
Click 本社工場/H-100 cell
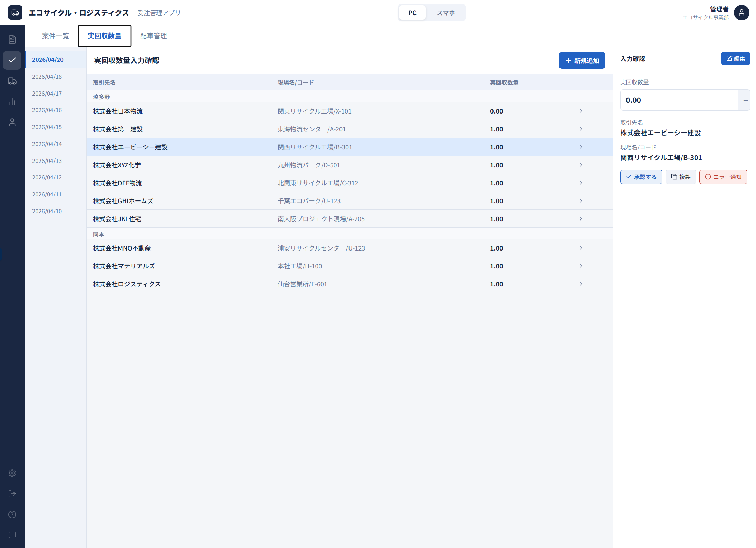point(300,266)
